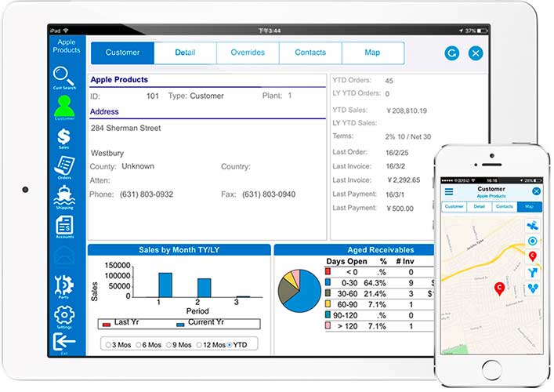Tap the iPhone Contacts tab
The width and height of the screenshot is (554, 392).
coord(504,206)
